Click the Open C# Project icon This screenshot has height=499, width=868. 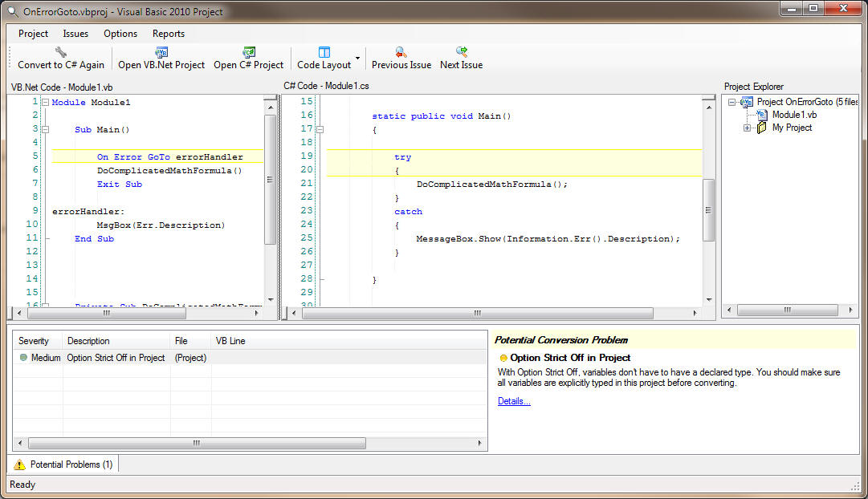pyautogui.click(x=249, y=52)
